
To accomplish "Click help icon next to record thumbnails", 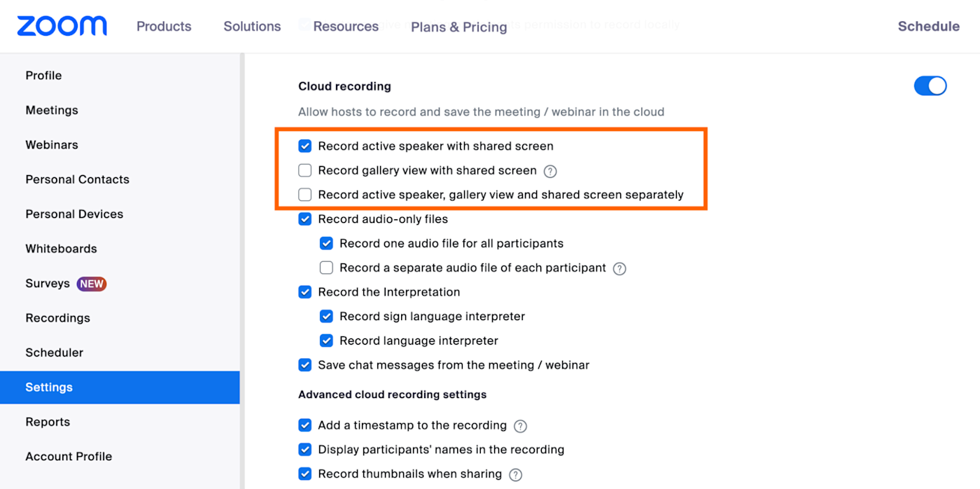I will (x=515, y=475).
